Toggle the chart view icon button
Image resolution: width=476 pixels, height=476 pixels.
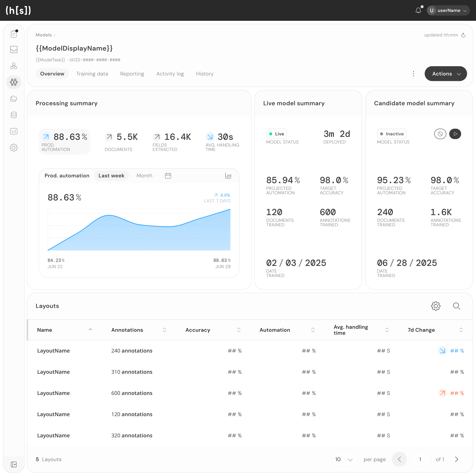click(228, 176)
